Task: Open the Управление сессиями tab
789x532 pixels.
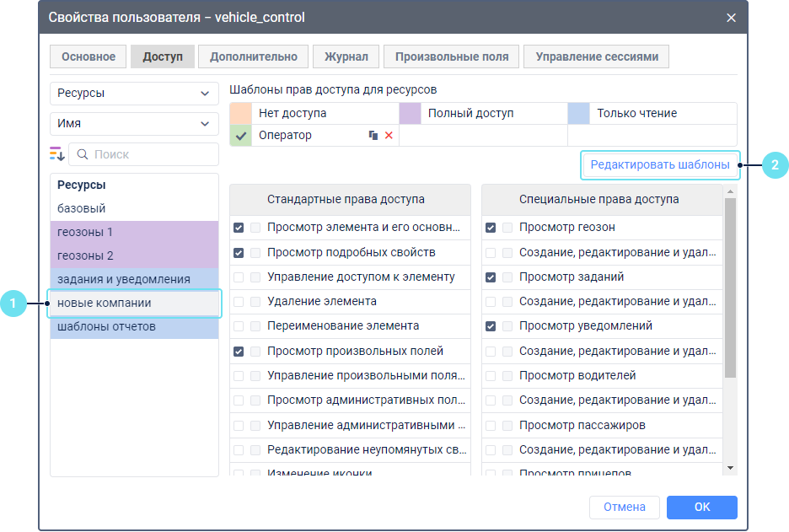Action: coord(597,56)
